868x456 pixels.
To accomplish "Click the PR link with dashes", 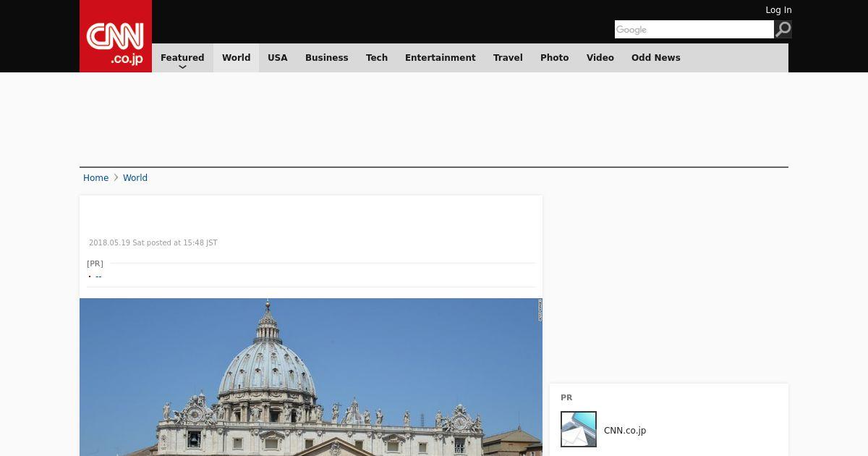I will [x=98, y=276].
